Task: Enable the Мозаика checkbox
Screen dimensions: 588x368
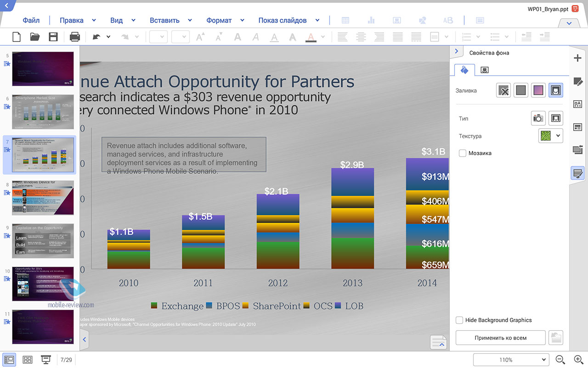Action: [x=463, y=153]
